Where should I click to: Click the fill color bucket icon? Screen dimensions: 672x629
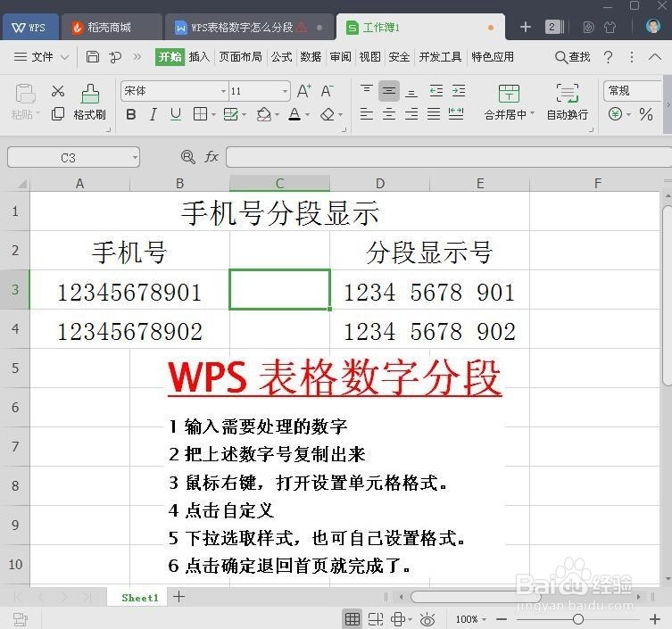pos(263,114)
